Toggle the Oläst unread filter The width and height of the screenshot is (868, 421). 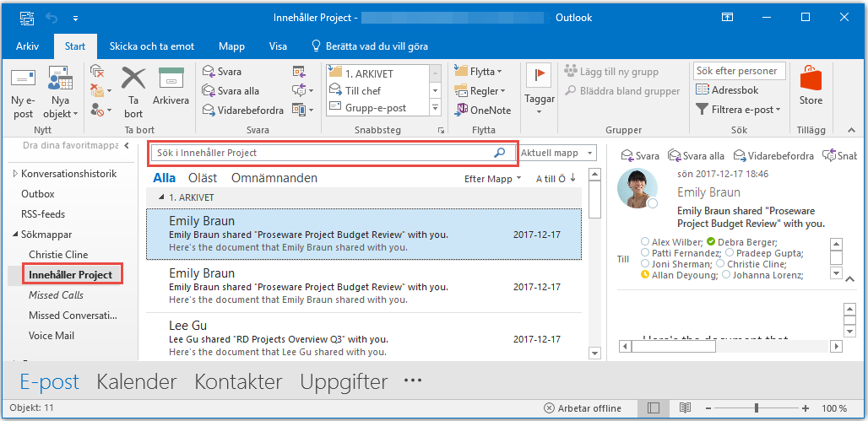point(203,178)
